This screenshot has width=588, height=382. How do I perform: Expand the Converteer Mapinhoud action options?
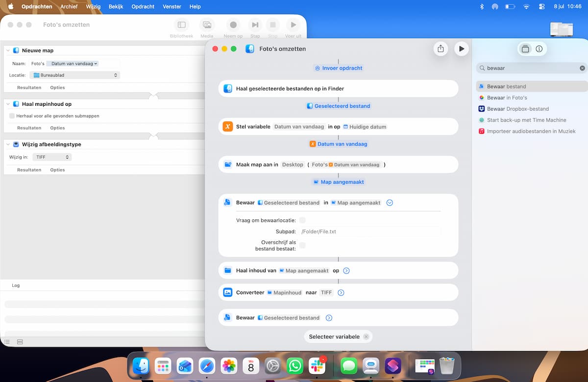(341, 292)
